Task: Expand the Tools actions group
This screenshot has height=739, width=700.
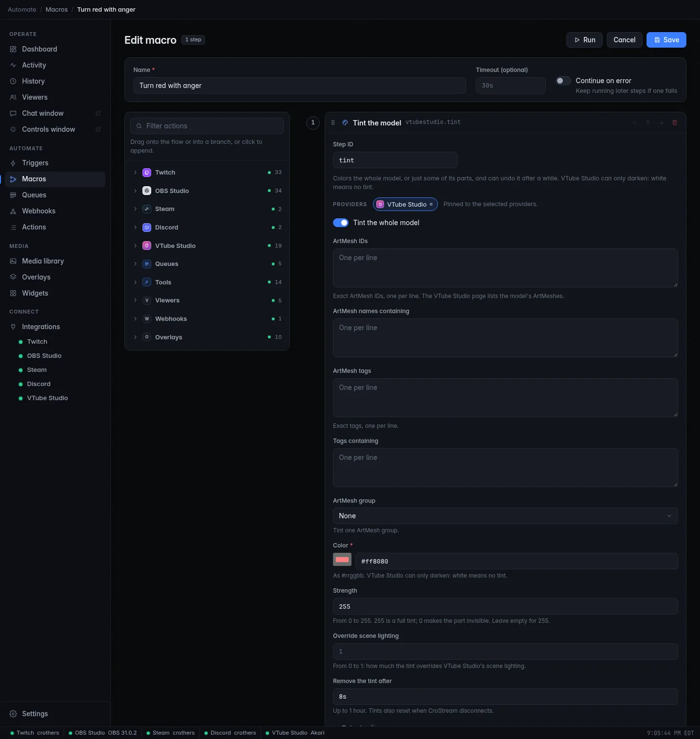Action: pos(207,282)
